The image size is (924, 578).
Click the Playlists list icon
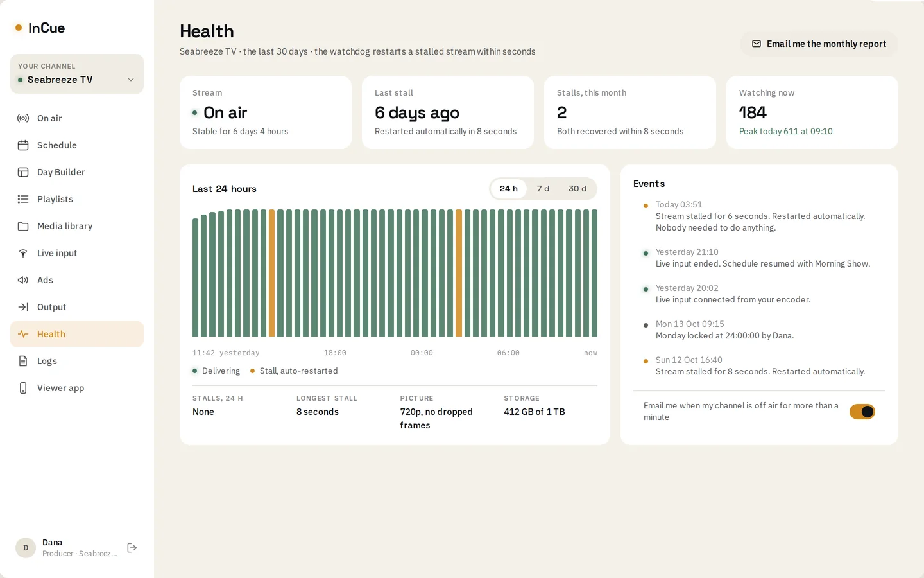pos(23,199)
